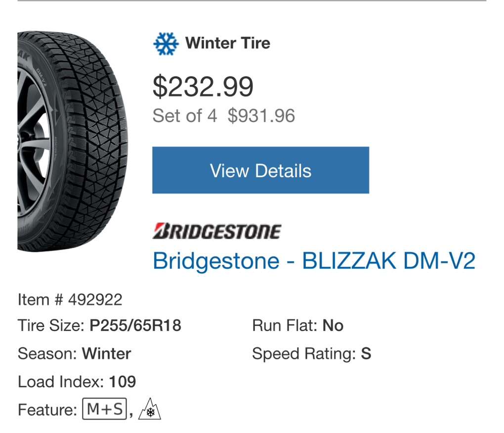The image size is (504, 433).
Task: Select the P255/65R18 tire size value
Action: pos(135,326)
